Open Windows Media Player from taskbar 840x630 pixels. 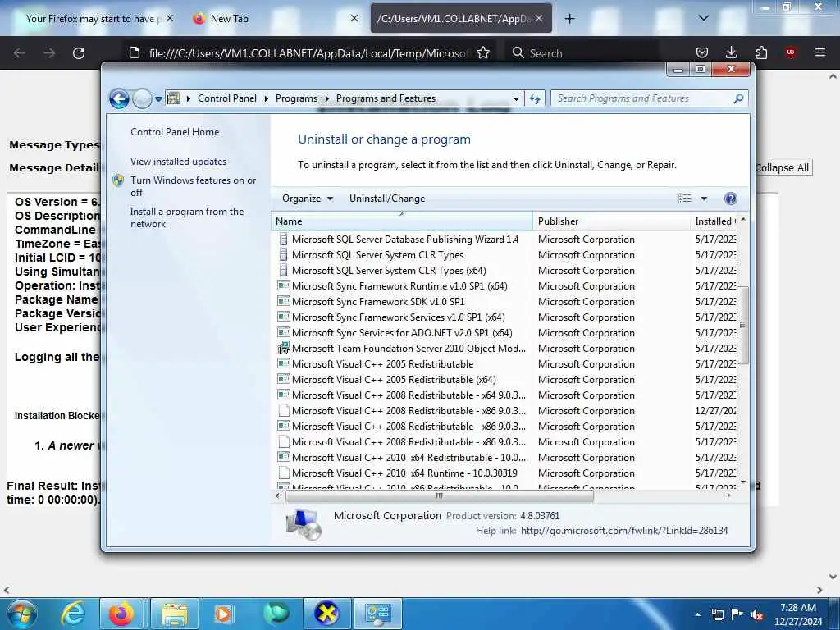pos(223,614)
